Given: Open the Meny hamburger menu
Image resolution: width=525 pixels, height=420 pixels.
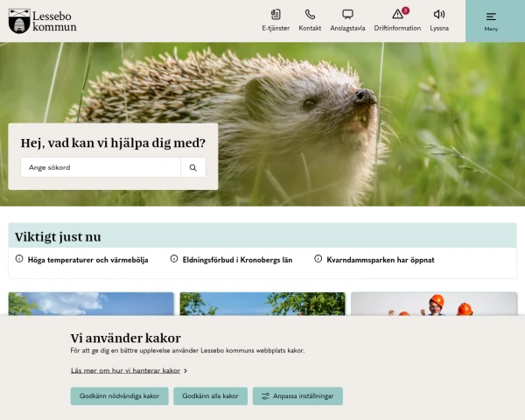Looking at the screenshot, I should (x=491, y=21).
